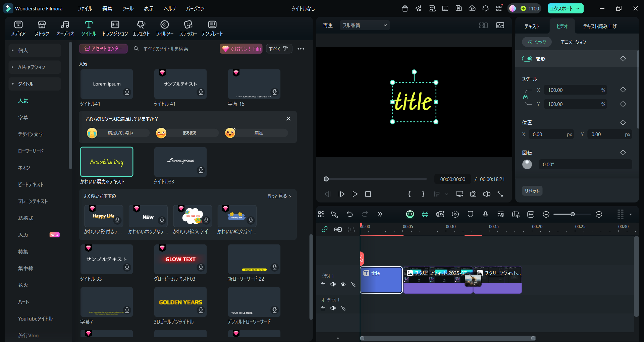Open the Asset Center (アセットセンター) button
The width and height of the screenshot is (644, 342).
tap(103, 49)
